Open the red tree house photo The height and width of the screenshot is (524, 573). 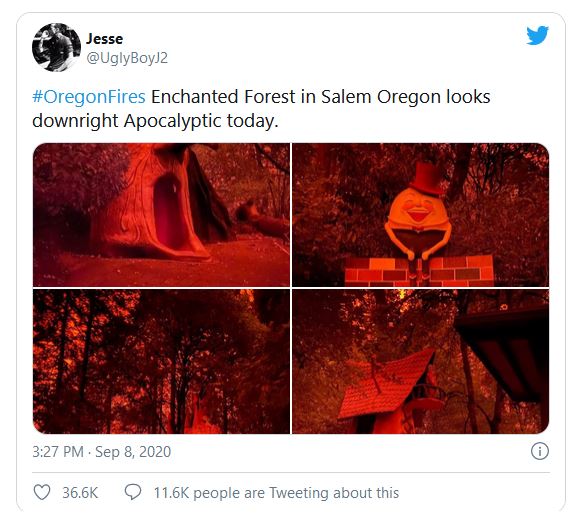coord(161,215)
